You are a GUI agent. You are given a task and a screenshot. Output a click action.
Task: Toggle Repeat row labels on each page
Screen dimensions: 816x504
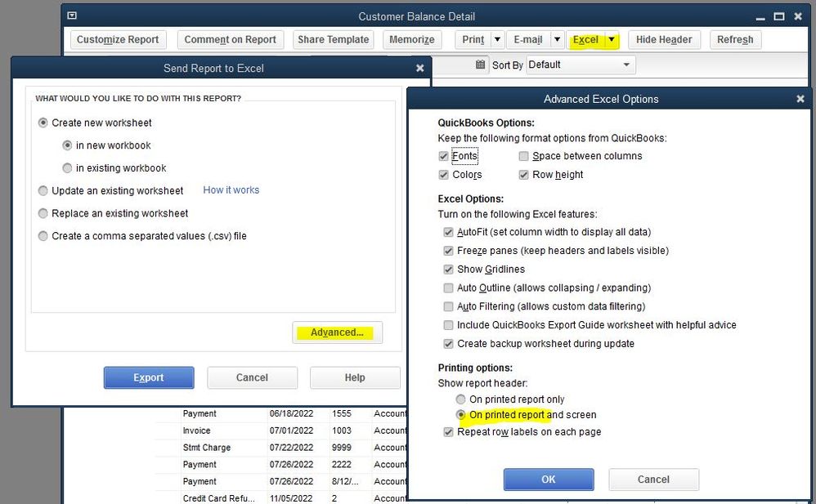coord(448,431)
